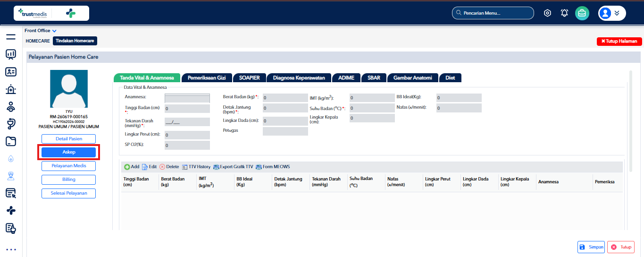The width and height of the screenshot is (644, 257).
Task: Click the Tekanan Darah input field
Action: click(x=187, y=122)
